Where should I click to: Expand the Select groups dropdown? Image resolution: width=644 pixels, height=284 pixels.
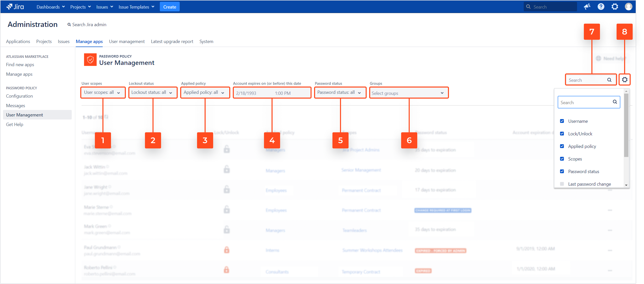point(408,93)
